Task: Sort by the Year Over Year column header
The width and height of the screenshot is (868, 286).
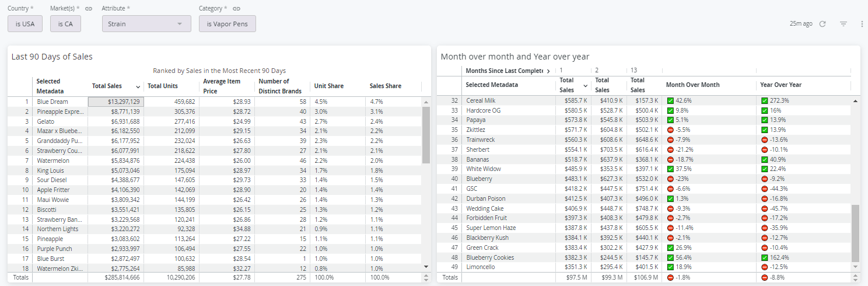Action: click(781, 85)
